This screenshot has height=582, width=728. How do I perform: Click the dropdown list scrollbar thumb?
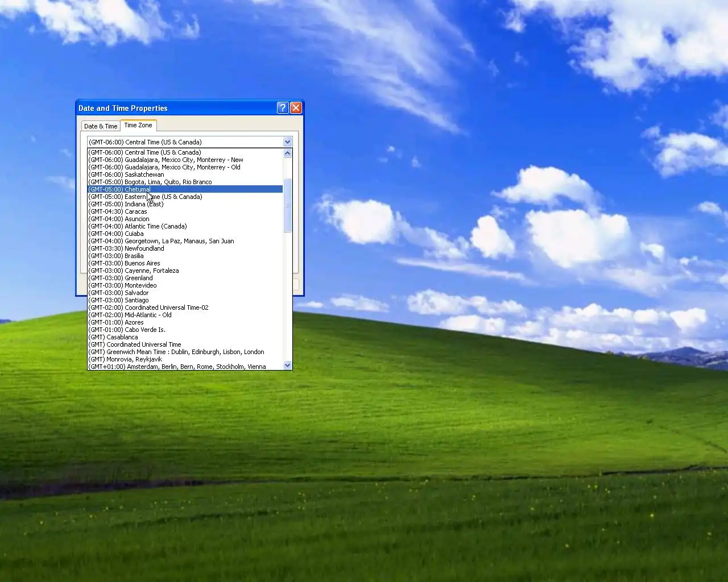[287, 205]
